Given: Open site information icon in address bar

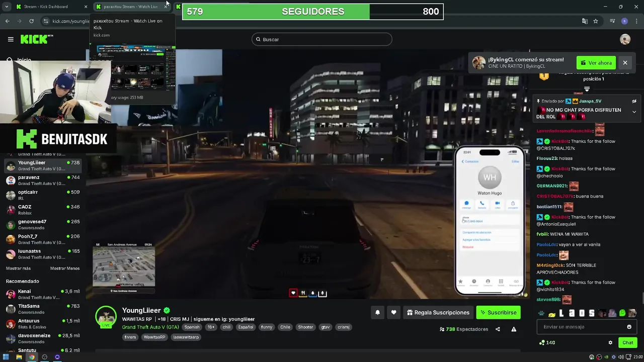Looking at the screenshot, I should (46, 21).
